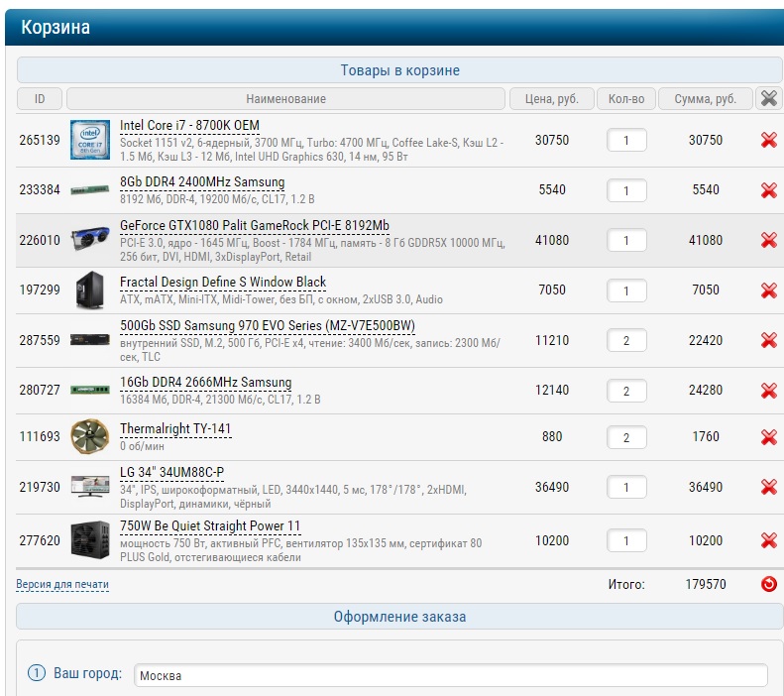Open Intel Core i7 processor thumbnail

point(90,140)
